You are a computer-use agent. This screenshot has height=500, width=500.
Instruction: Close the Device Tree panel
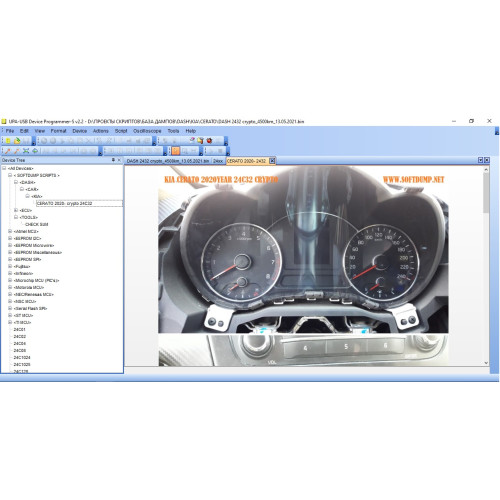click(119, 160)
